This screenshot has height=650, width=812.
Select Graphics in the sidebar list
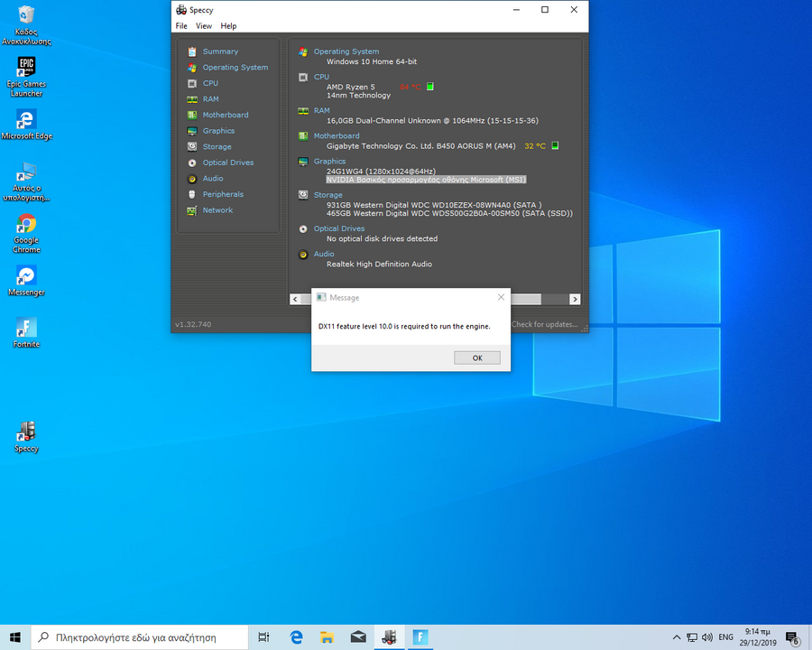(x=218, y=131)
